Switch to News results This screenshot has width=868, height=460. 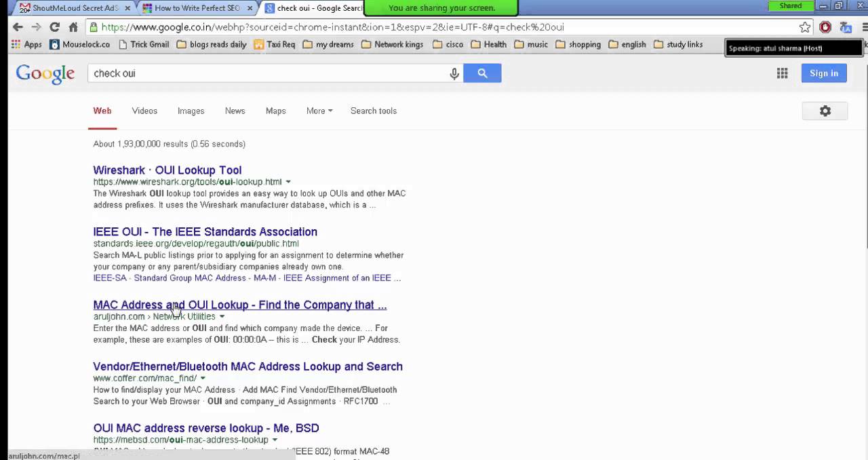[235, 111]
